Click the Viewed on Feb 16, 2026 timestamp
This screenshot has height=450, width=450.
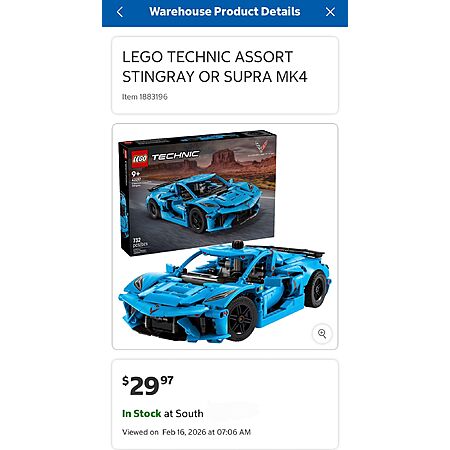(x=186, y=432)
